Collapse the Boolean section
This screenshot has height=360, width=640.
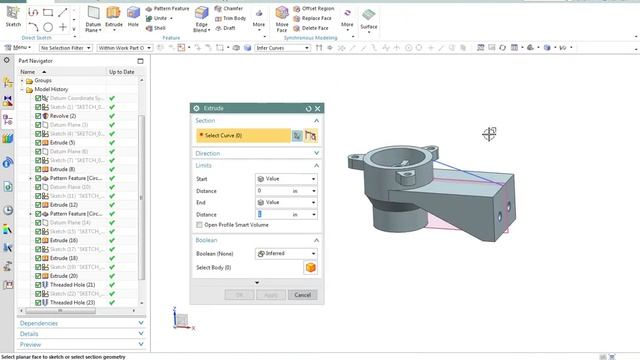tap(316, 240)
